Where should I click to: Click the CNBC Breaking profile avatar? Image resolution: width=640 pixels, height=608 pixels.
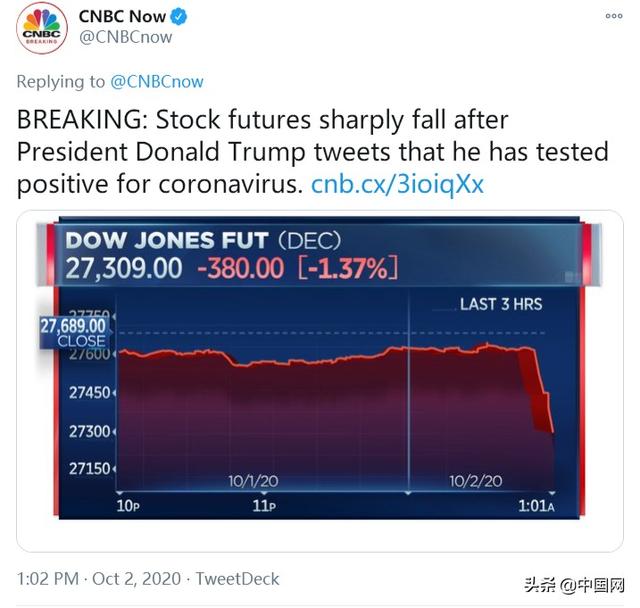tap(42, 28)
